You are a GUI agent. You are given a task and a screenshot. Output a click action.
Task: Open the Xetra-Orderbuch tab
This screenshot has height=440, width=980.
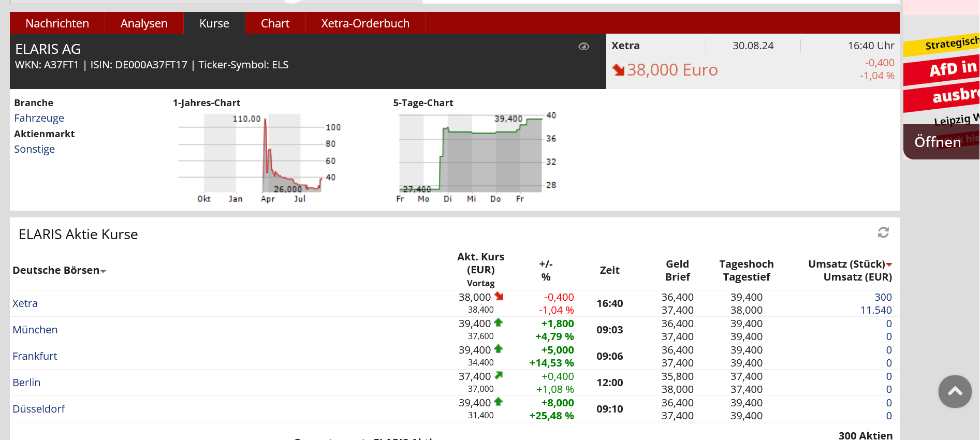click(x=365, y=23)
